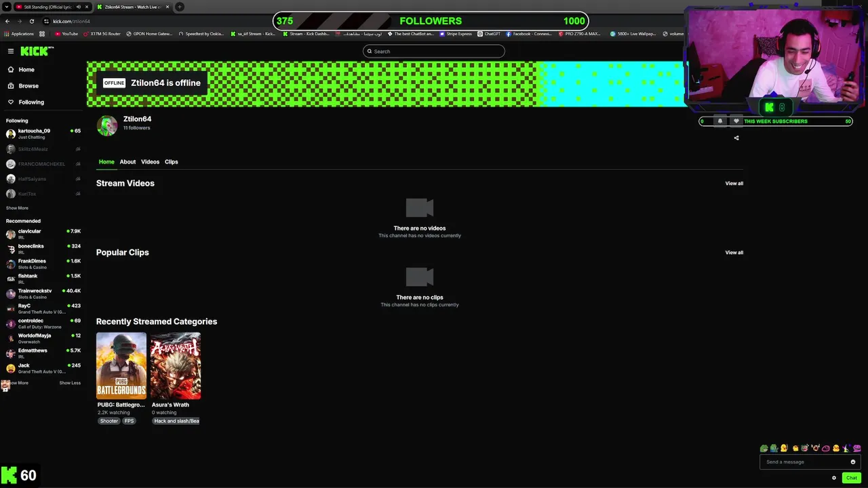This screenshot has width=868, height=488.
Task: Open Facebook bookmark
Action: [x=528, y=34]
